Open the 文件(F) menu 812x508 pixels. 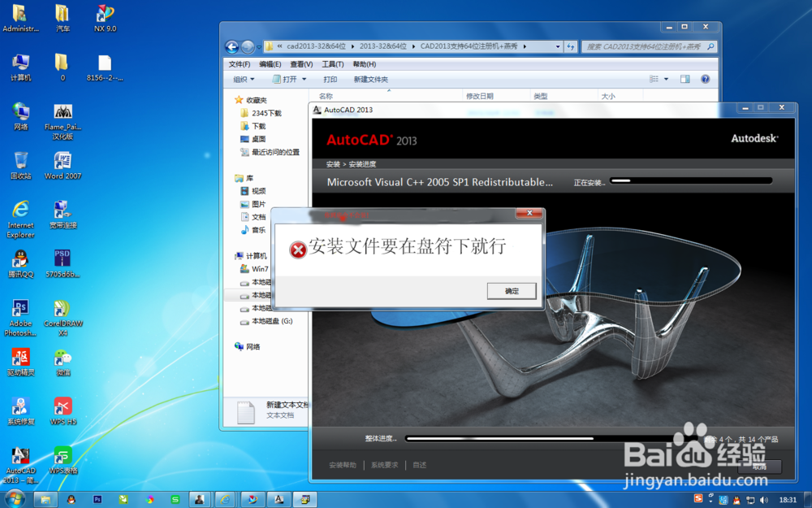tap(240, 64)
